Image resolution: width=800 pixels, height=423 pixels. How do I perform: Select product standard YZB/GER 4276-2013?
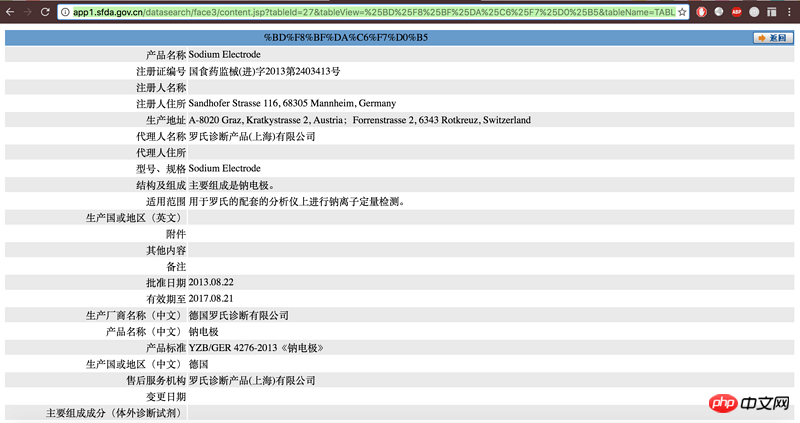pos(256,348)
